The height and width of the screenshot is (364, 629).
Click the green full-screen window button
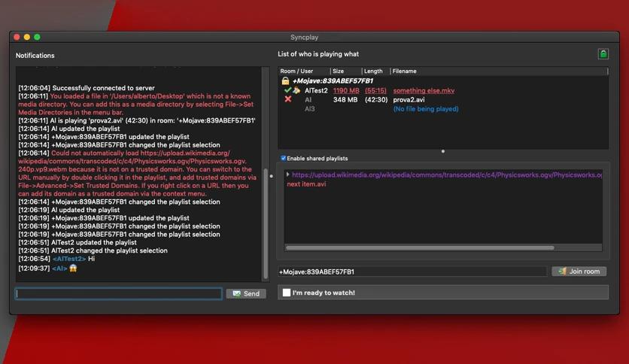37,37
